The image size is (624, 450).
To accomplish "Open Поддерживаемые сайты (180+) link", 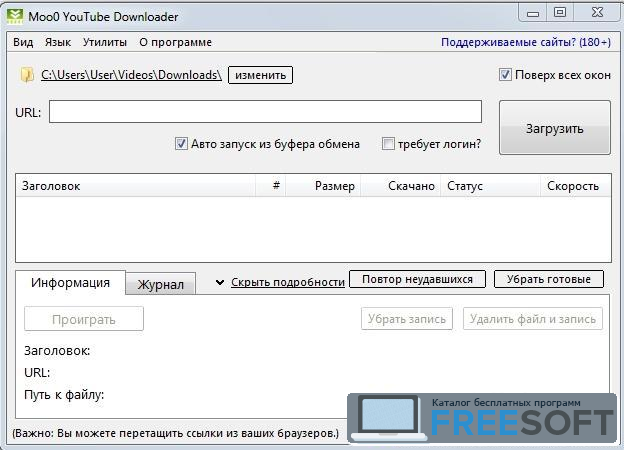I will click(526, 42).
